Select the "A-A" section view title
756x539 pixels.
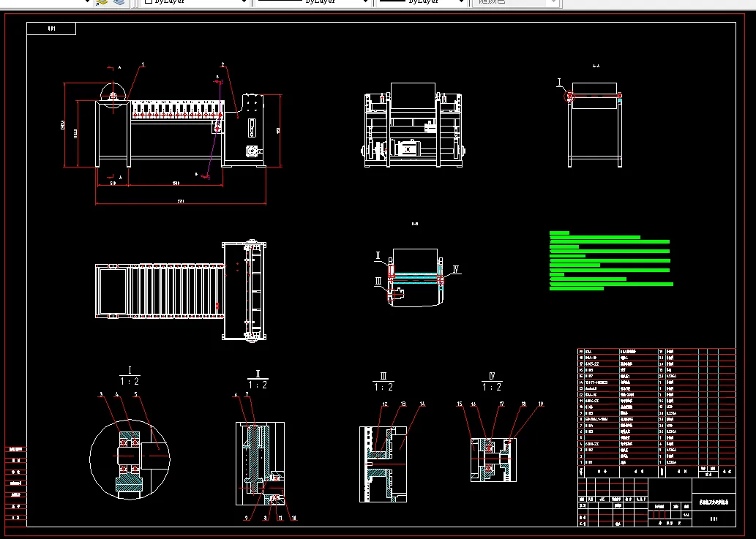click(596, 66)
